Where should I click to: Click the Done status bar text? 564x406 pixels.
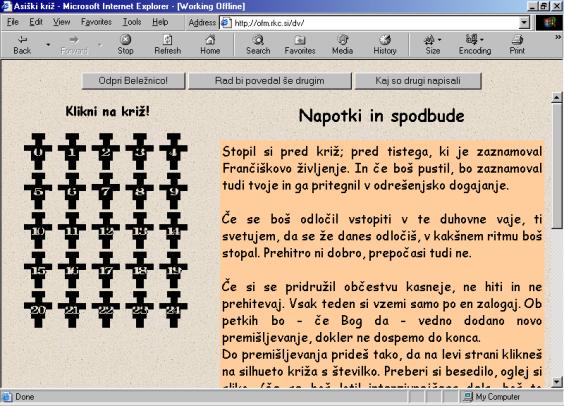pyautogui.click(x=24, y=397)
